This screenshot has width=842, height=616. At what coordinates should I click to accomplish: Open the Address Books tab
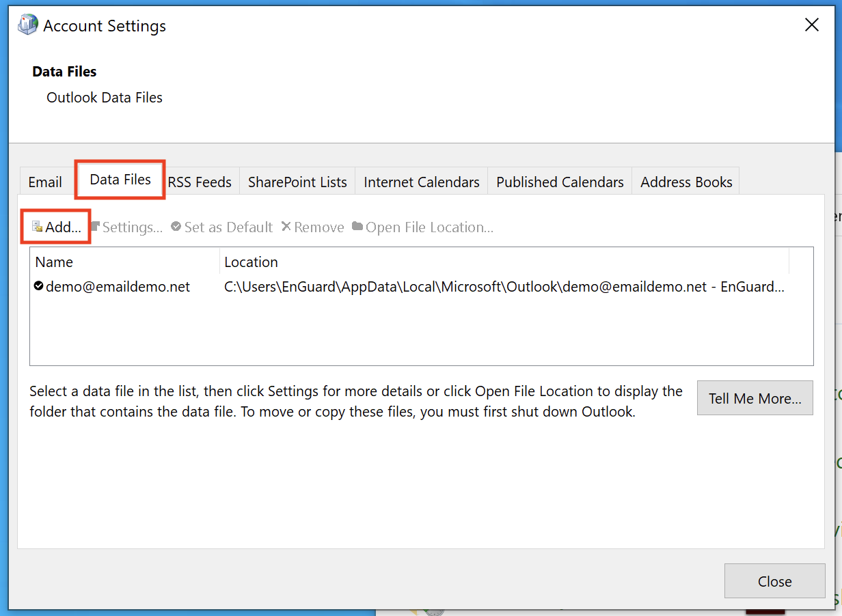coord(686,182)
